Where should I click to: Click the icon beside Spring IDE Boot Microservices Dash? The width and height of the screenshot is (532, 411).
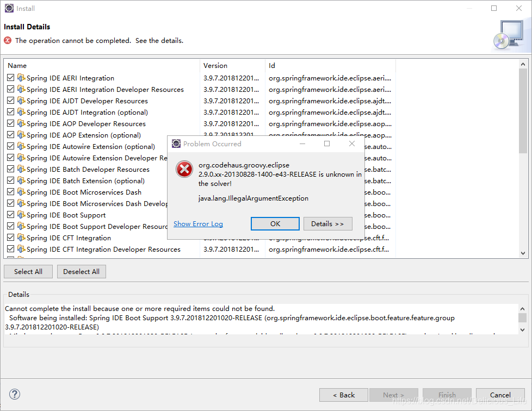21,192
